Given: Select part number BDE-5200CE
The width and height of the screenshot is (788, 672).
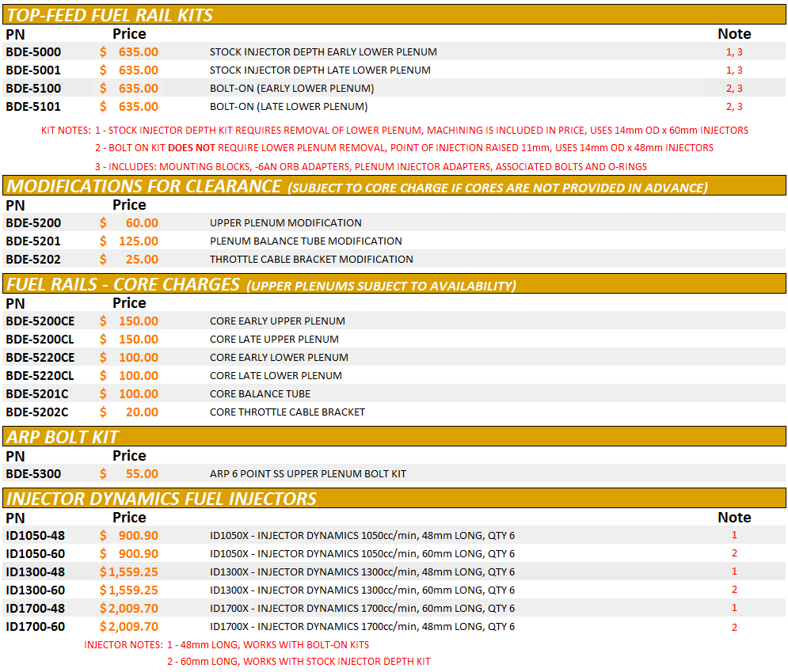Looking at the screenshot, I should [x=40, y=321].
